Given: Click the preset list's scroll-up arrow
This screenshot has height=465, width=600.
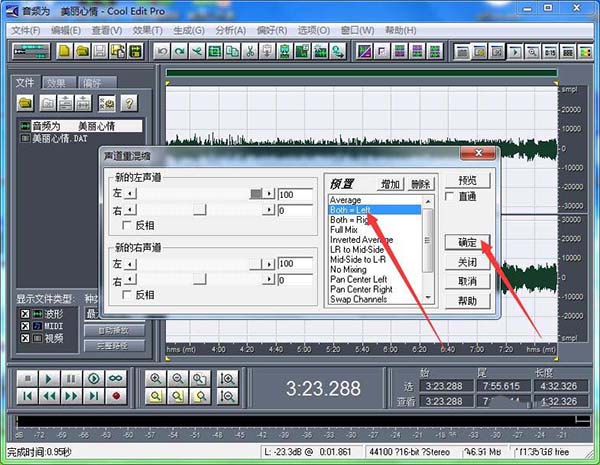Looking at the screenshot, I should click(x=428, y=201).
